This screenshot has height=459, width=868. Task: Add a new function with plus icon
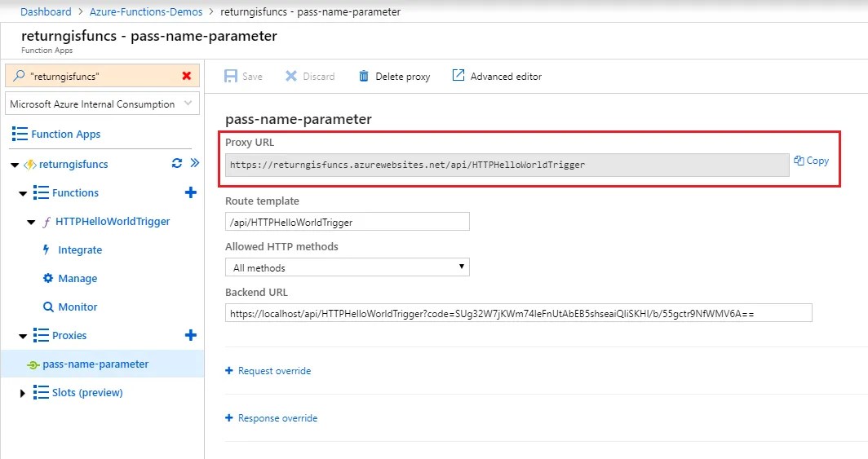click(x=190, y=192)
